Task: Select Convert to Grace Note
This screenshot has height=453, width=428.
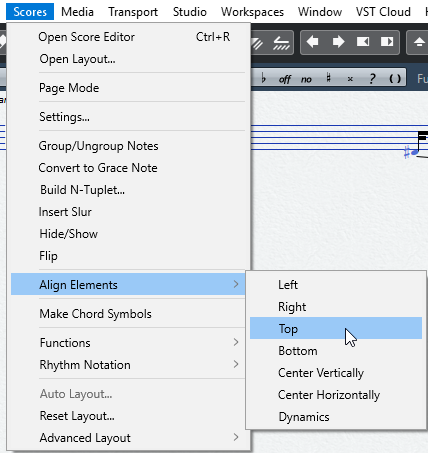Action: (x=128, y=168)
